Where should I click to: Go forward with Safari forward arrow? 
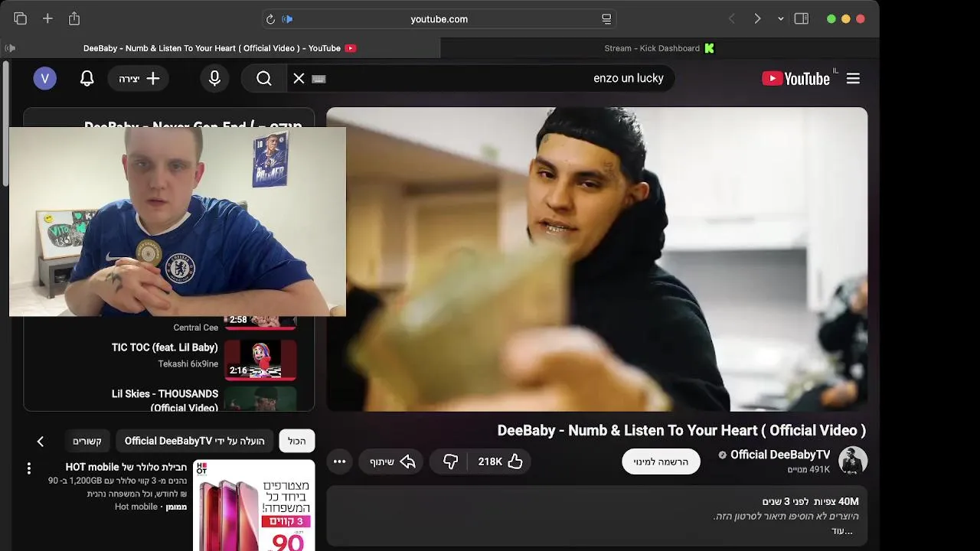click(757, 18)
